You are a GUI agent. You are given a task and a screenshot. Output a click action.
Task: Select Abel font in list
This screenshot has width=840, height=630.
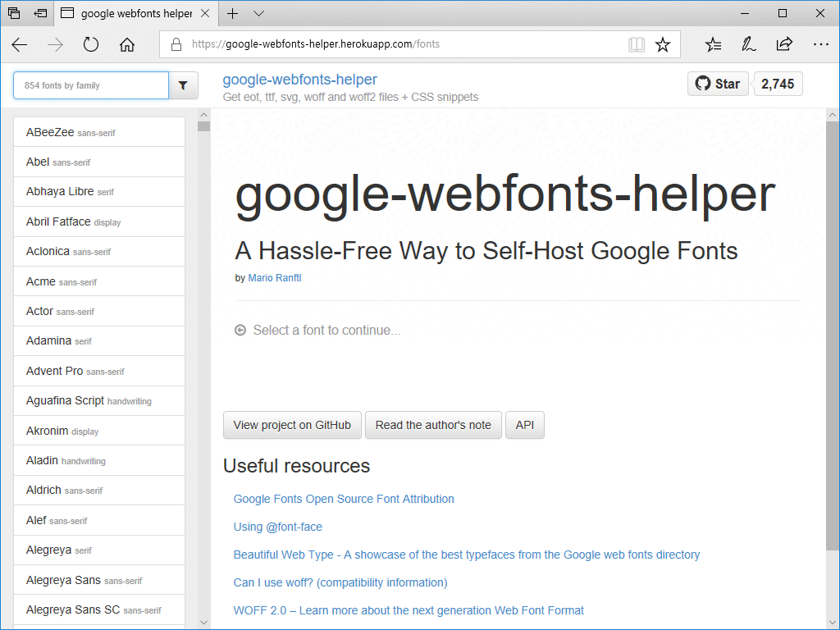tap(99, 162)
